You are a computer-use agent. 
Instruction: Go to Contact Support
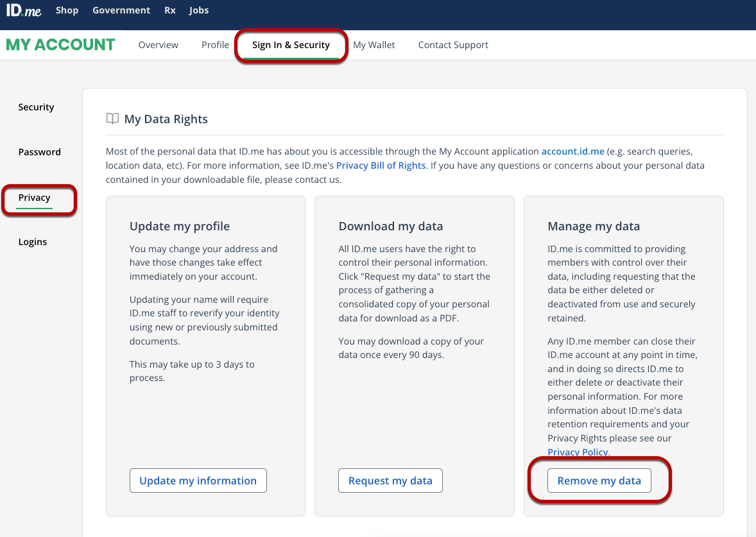coord(453,45)
